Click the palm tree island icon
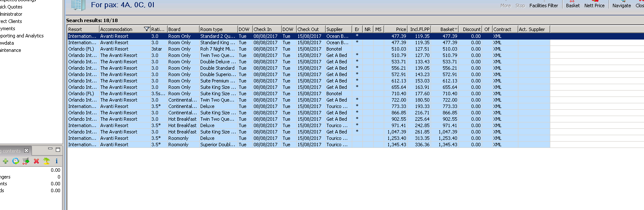Screen dimensions: 644x210 (x=46, y=161)
